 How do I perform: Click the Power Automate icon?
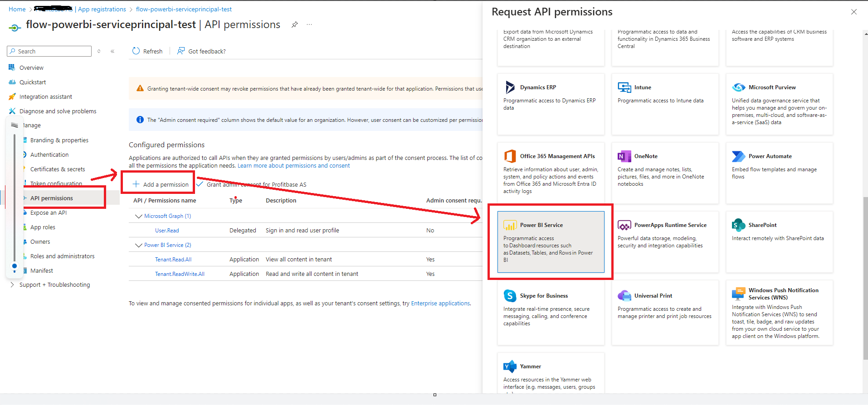point(738,156)
